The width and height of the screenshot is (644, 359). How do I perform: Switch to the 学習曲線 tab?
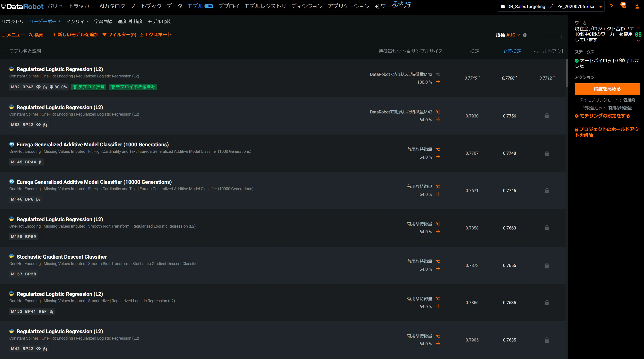point(103,22)
